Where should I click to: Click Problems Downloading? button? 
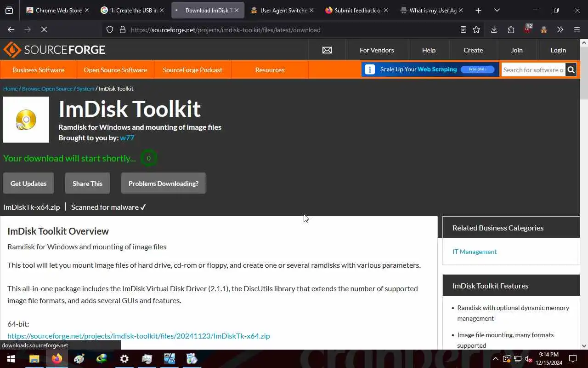pos(164,184)
